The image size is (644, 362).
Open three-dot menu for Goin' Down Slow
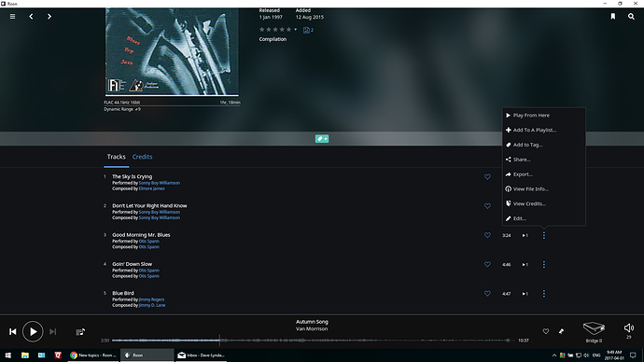pyautogui.click(x=544, y=265)
